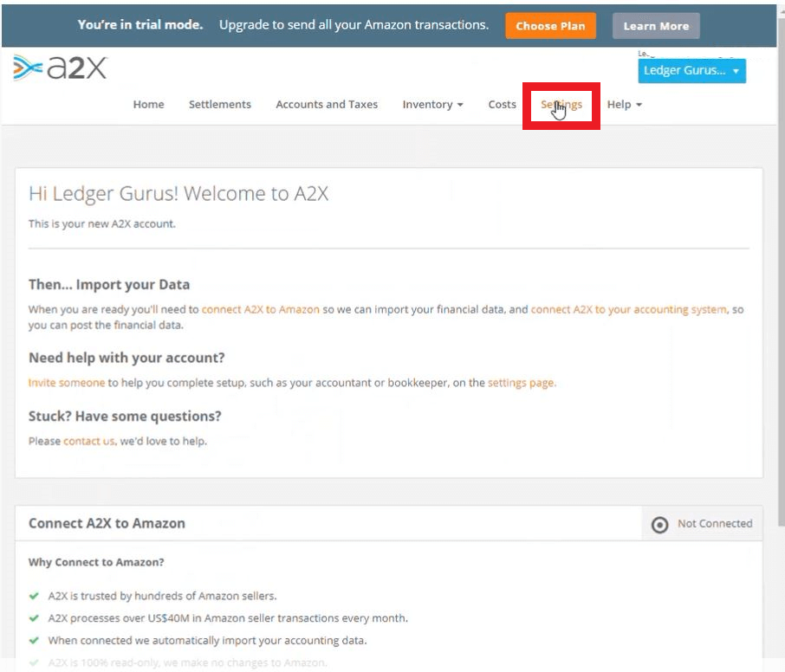Click 'This is your new A2X account.' text
This screenshot has width=785, height=672.
[x=101, y=223]
